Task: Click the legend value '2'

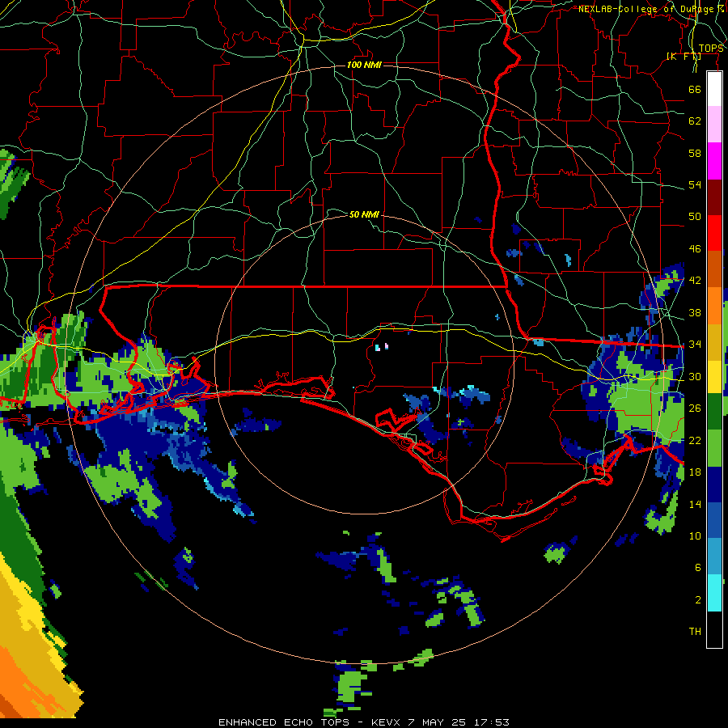Action: point(698,599)
